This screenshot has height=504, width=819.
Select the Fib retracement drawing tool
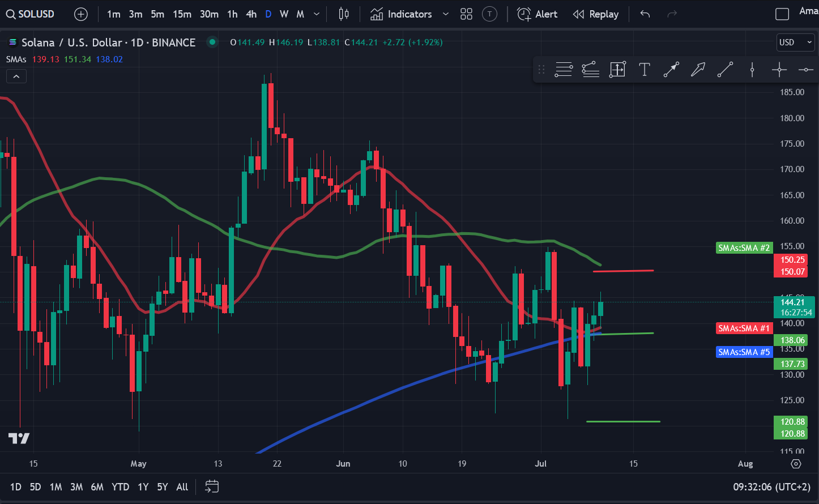point(564,70)
